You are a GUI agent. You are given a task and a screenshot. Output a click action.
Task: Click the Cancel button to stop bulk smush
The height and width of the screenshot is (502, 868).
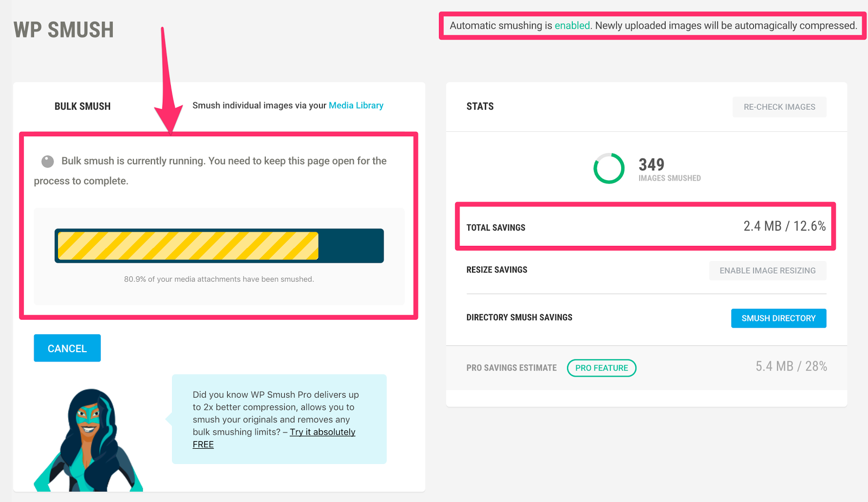point(67,348)
